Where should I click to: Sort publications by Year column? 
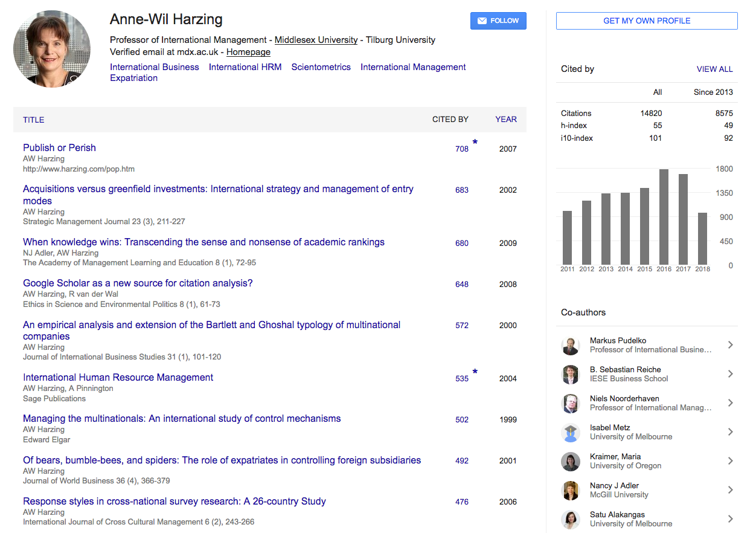[505, 120]
